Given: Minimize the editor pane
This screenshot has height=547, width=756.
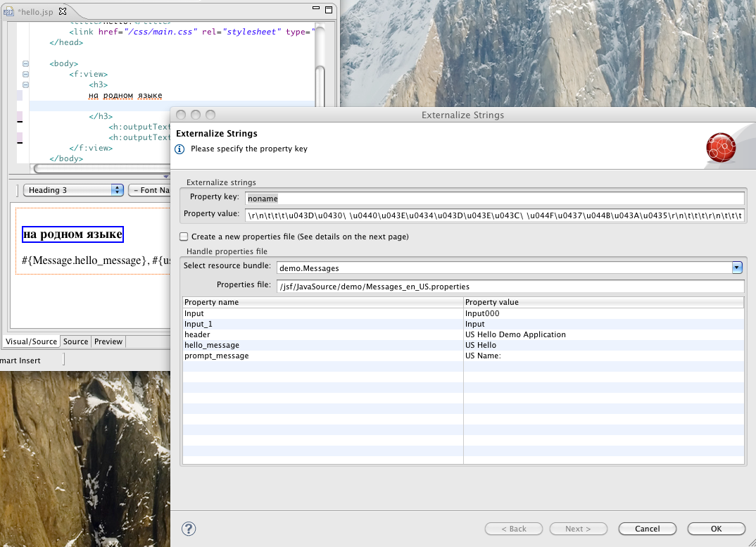Looking at the screenshot, I should click(315, 8).
